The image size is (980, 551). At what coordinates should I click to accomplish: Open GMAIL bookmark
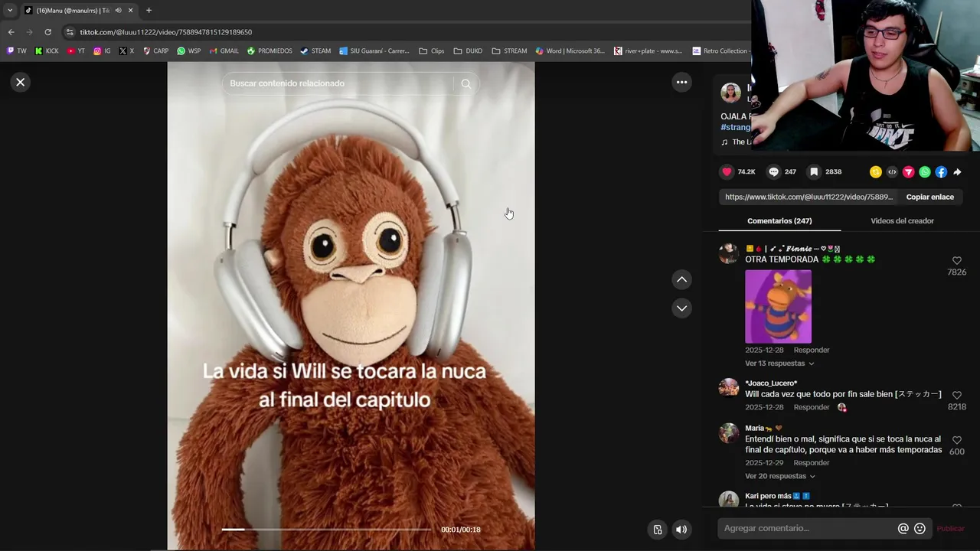tap(224, 51)
